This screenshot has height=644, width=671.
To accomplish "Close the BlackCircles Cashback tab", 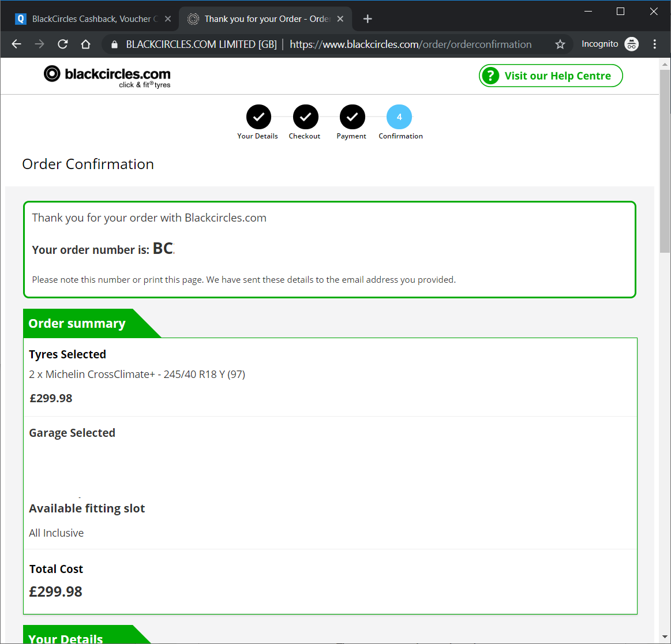I will tap(168, 19).
